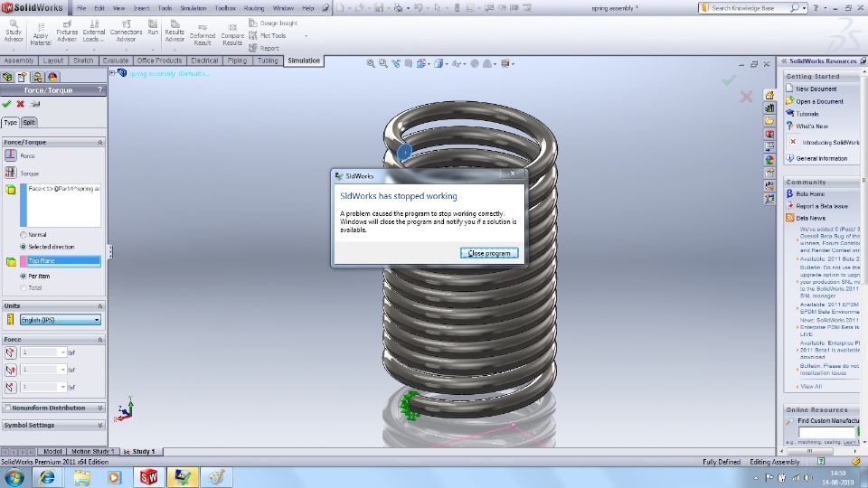This screenshot has height=488, width=868.
Task: Click the Zoom to Fit icon
Action: point(371,63)
